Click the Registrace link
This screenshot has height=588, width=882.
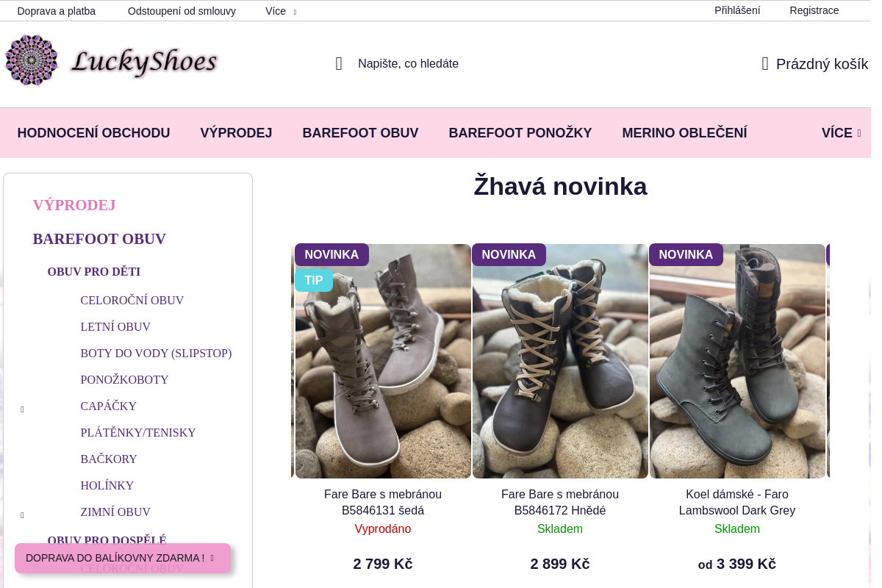pos(814,10)
